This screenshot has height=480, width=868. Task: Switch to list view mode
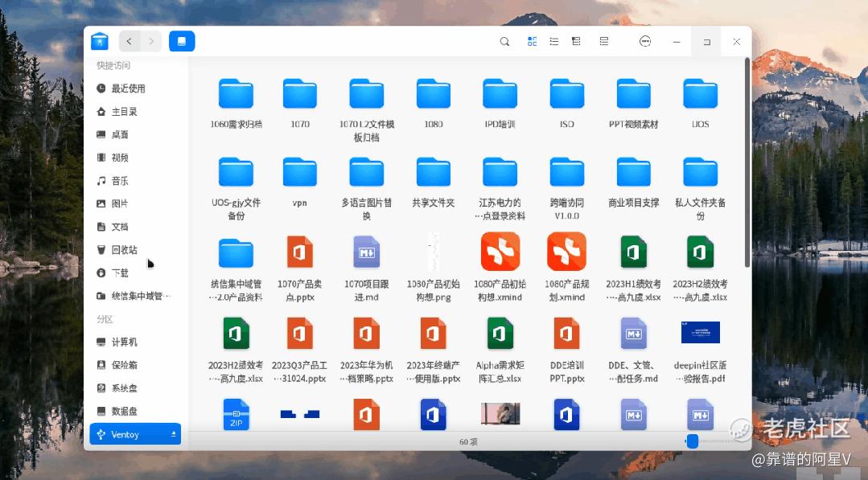point(553,42)
